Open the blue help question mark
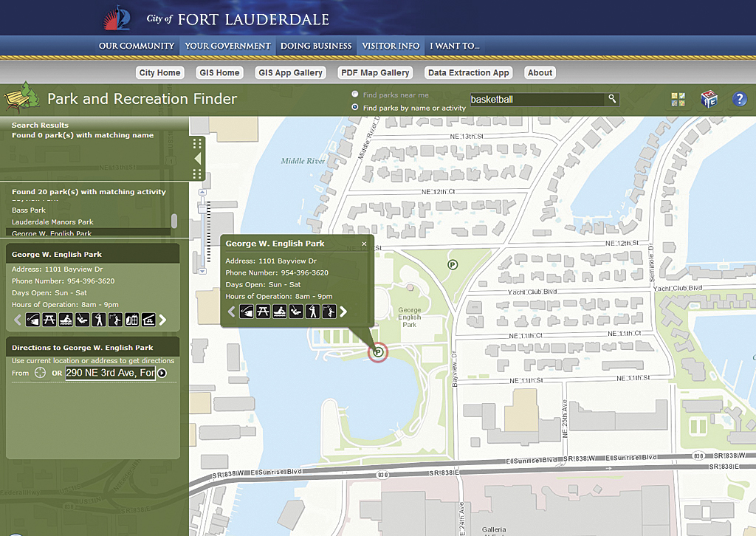 coord(740,99)
